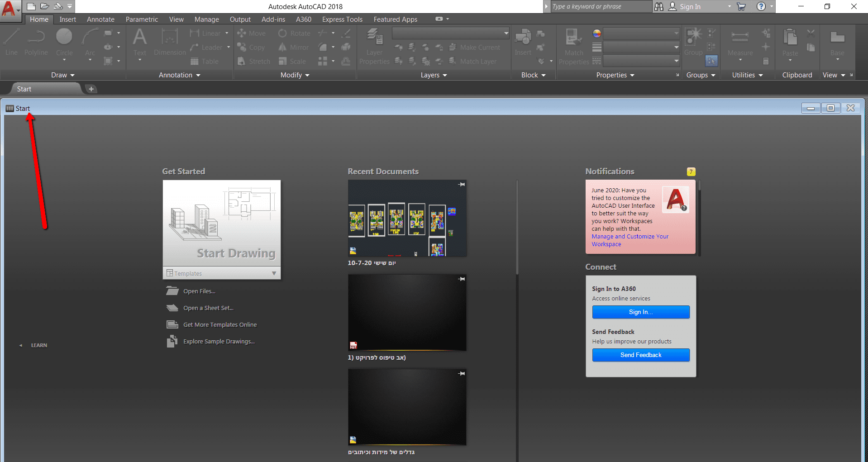Add a new drawing tab with plus button
The width and height of the screenshot is (868, 462).
91,89
